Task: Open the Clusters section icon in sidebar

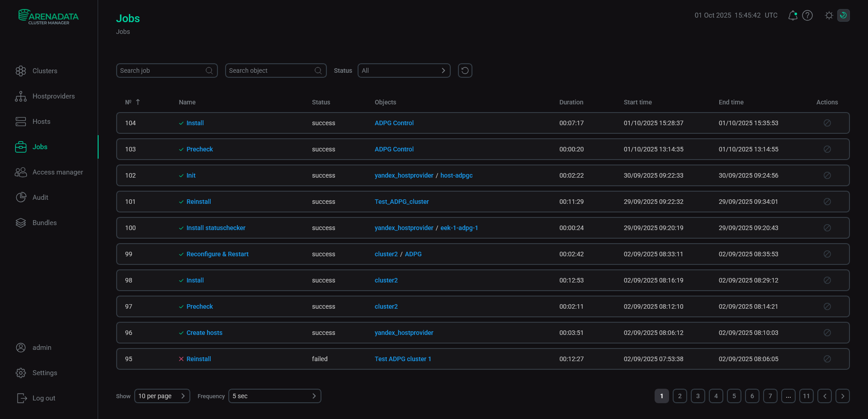Action: pyautogui.click(x=21, y=71)
